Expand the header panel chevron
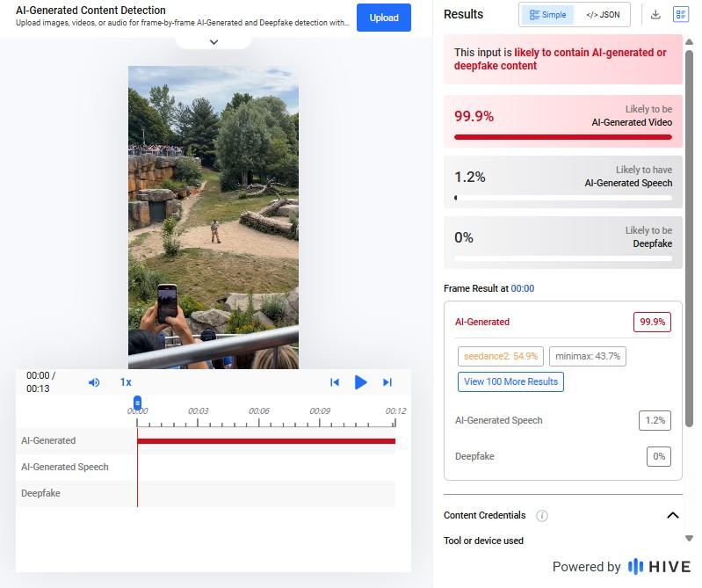Screen dimensions: 702x588 [214, 42]
